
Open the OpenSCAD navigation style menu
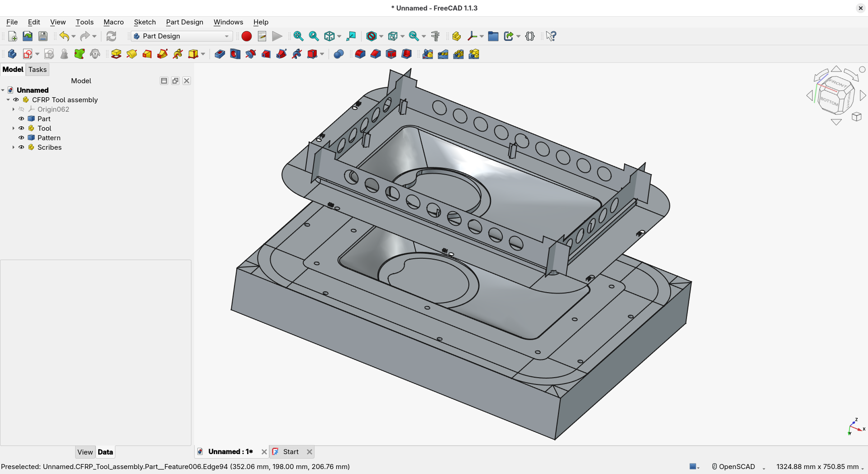click(x=738, y=466)
